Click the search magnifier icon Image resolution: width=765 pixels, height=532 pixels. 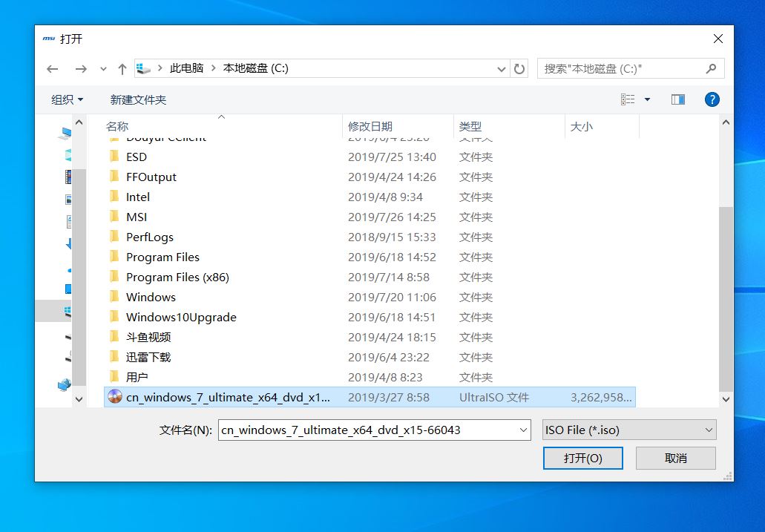click(x=711, y=68)
